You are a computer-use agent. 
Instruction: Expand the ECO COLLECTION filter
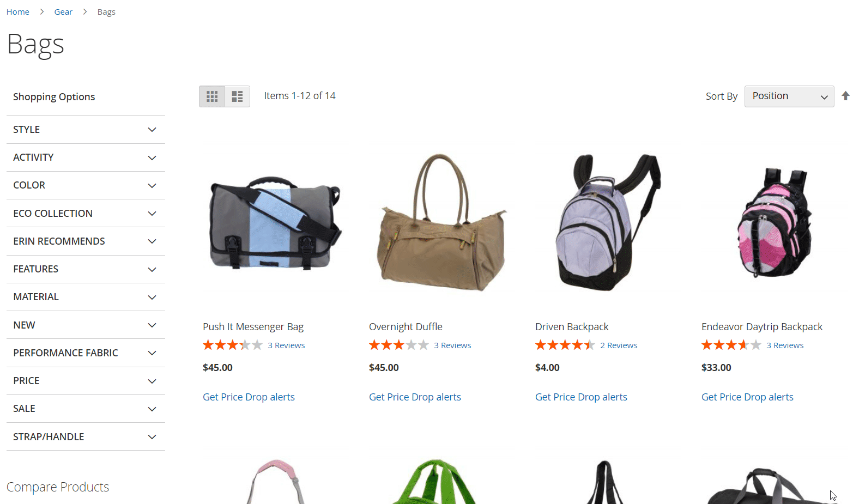pyautogui.click(x=86, y=214)
